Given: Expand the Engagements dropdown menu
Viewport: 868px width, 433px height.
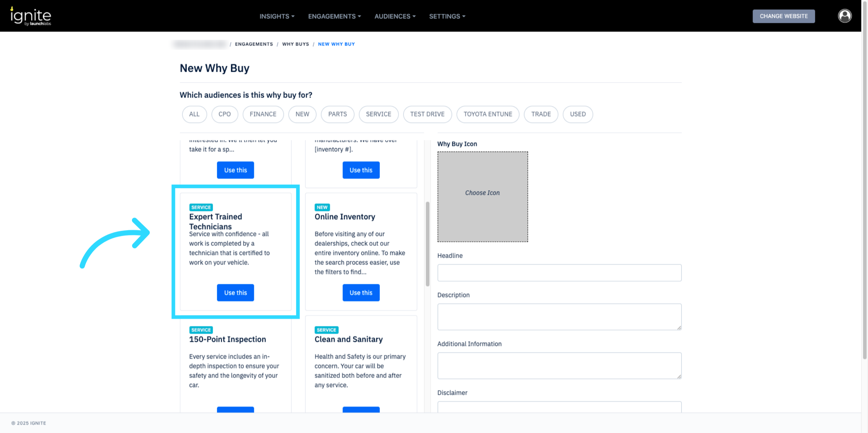Looking at the screenshot, I should coord(334,16).
